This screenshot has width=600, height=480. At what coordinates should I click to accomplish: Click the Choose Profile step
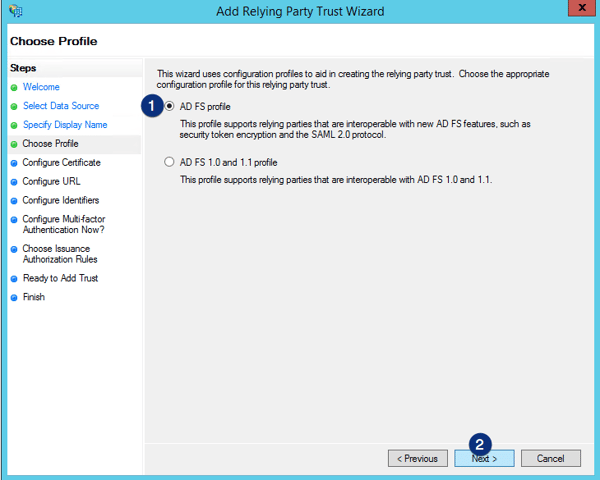[50, 144]
